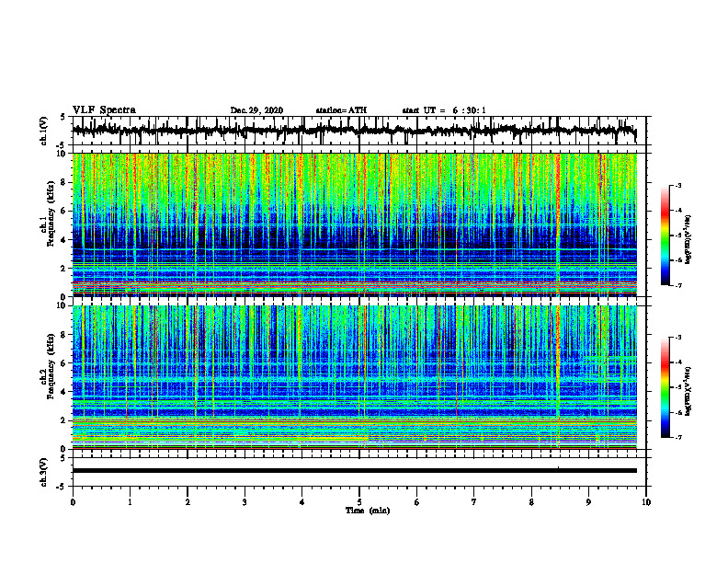Click the "station= ATH" header label
Screen dimensions: 728x563
(x=341, y=110)
